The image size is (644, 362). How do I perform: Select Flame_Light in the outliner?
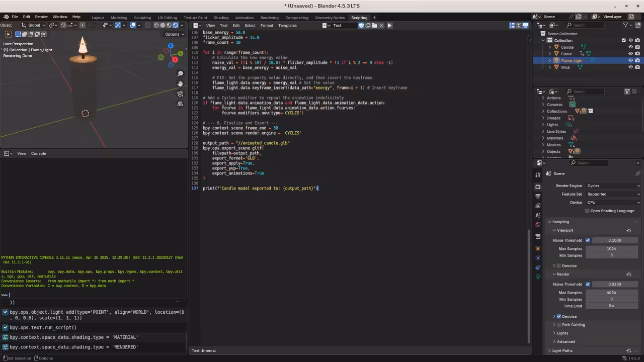point(572,60)
